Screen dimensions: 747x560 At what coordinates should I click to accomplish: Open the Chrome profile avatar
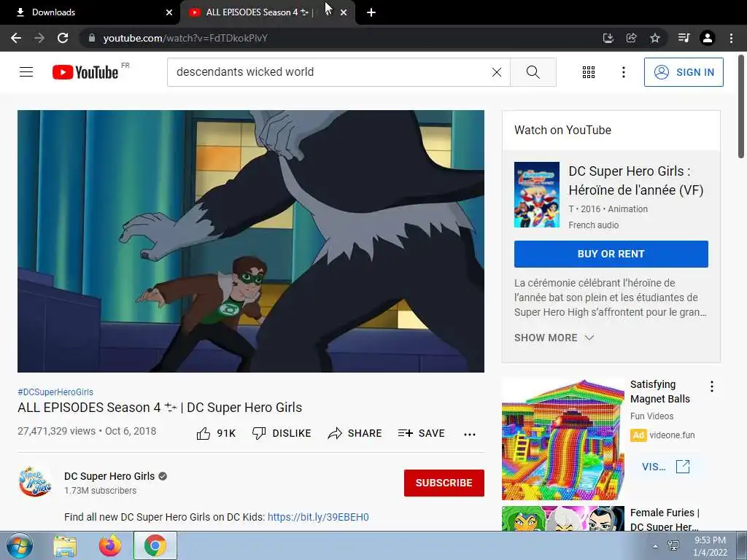click(708, 38)
